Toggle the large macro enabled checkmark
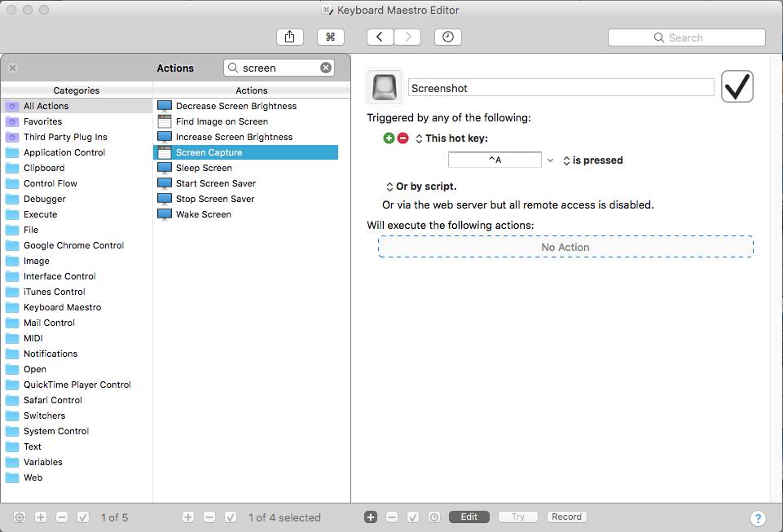The image size is (783, 532). [x=737, y=86]
